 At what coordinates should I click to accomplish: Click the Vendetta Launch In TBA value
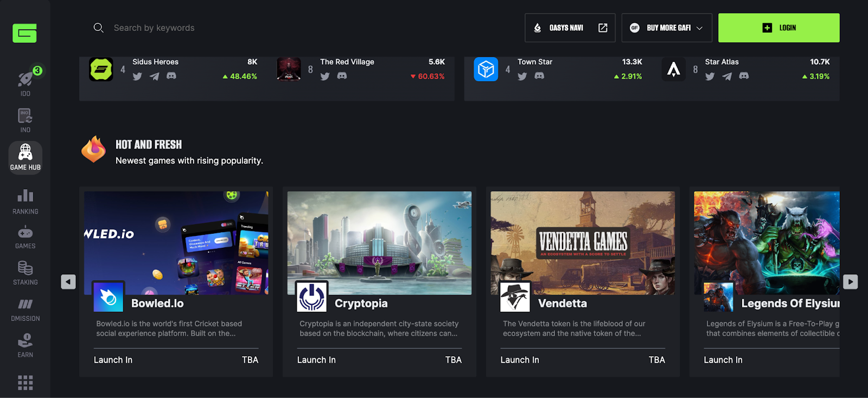[657, 360]
